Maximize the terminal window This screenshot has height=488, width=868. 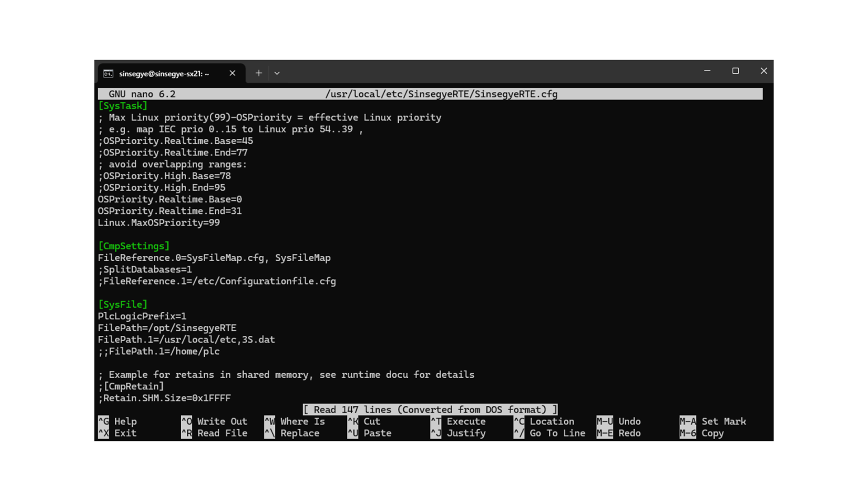736,71
